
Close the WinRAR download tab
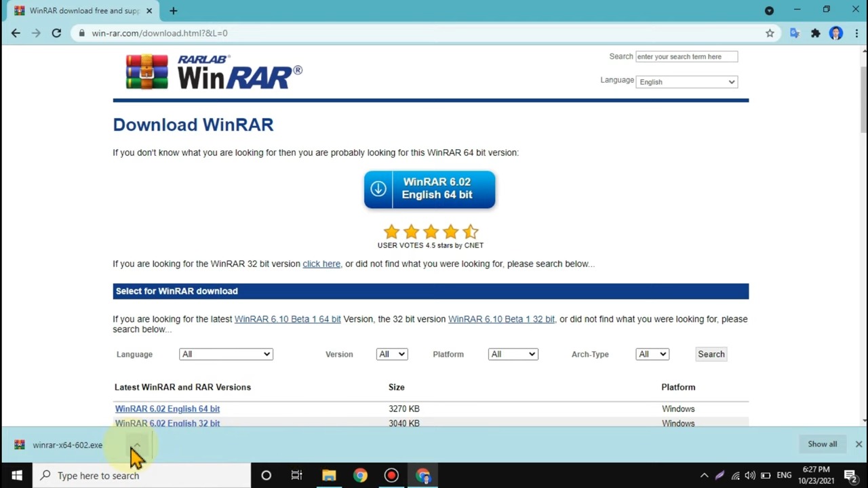[149, 10]
